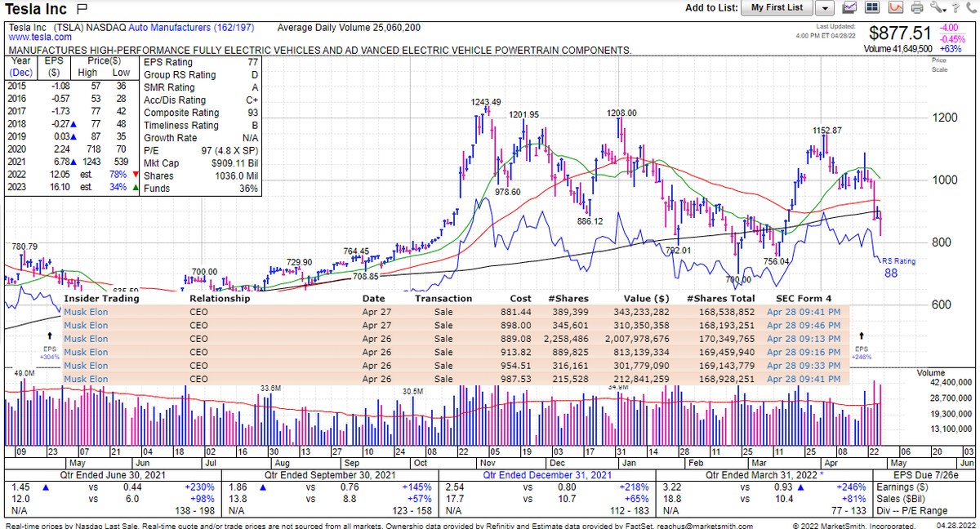The image size is (980, 529).
Task: Click the Insider Trading column header
Action: pos(101,299)
